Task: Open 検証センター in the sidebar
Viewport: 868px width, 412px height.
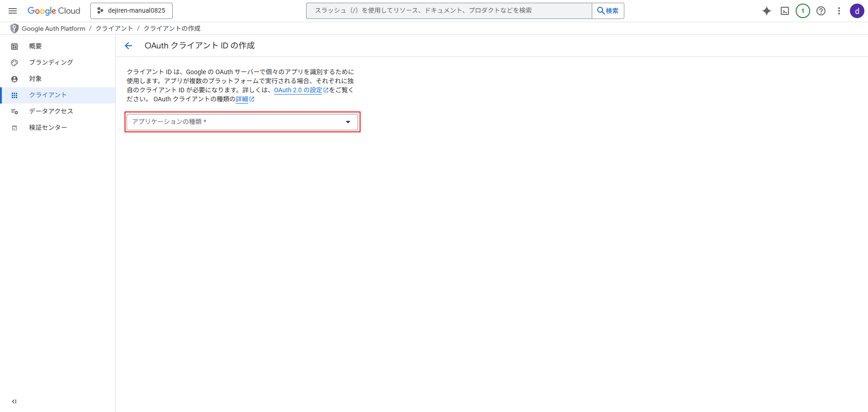Action: [x=48, y=128]
